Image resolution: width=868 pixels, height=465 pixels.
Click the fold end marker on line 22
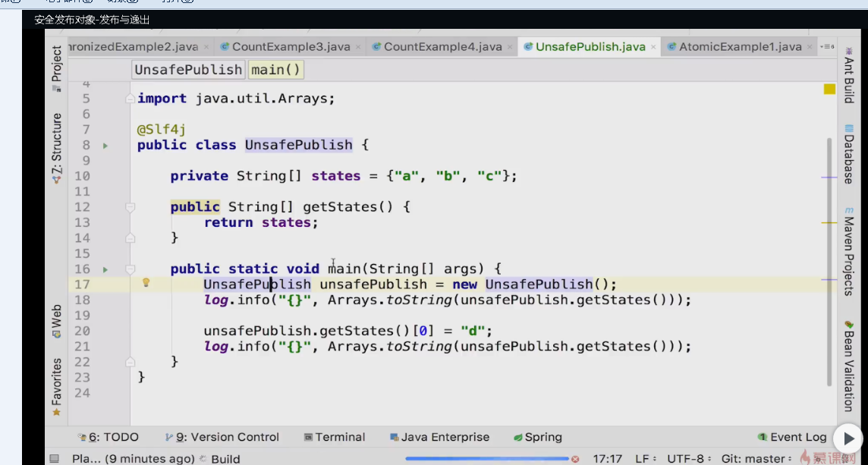click(x=130, y=363)
